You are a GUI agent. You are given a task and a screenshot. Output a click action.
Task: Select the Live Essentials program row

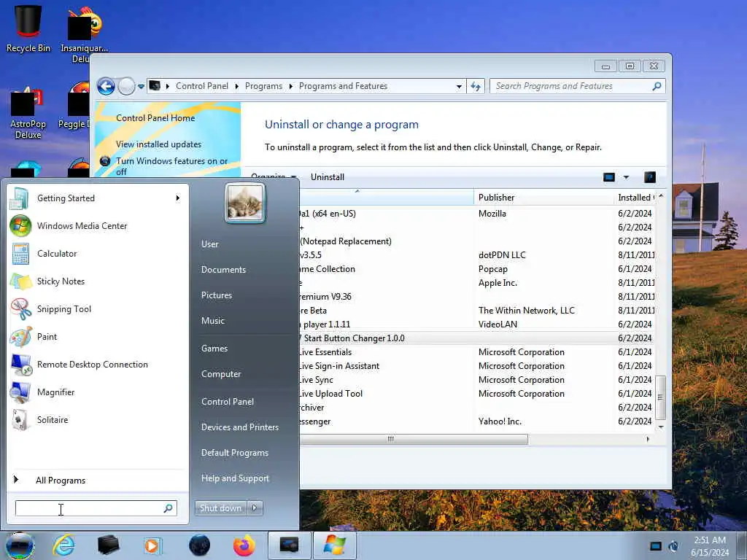476,352
